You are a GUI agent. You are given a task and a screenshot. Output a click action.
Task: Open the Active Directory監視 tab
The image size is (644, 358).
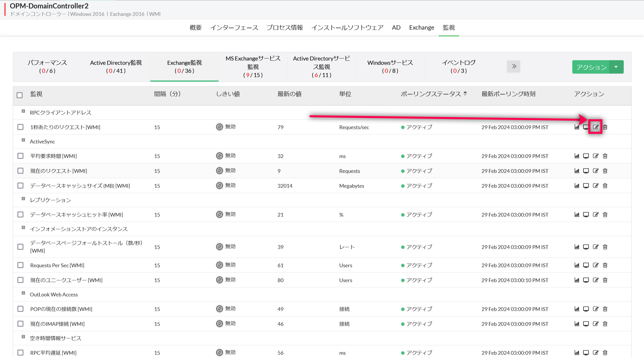(x=116, y=66)
